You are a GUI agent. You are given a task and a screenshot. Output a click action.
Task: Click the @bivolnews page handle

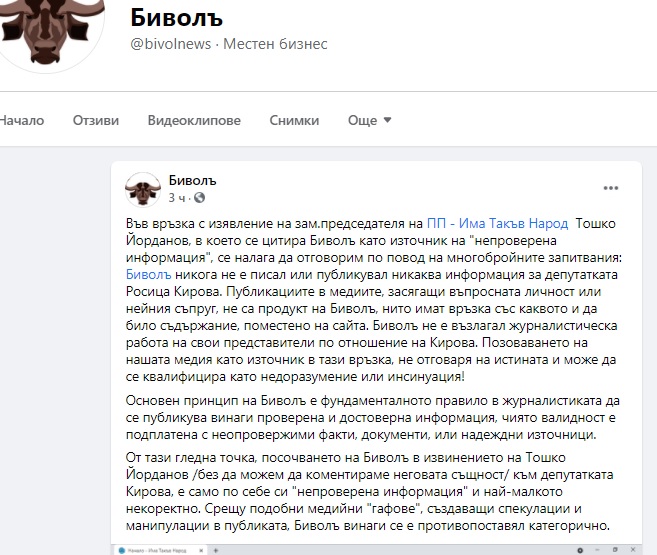pos(171,44)
